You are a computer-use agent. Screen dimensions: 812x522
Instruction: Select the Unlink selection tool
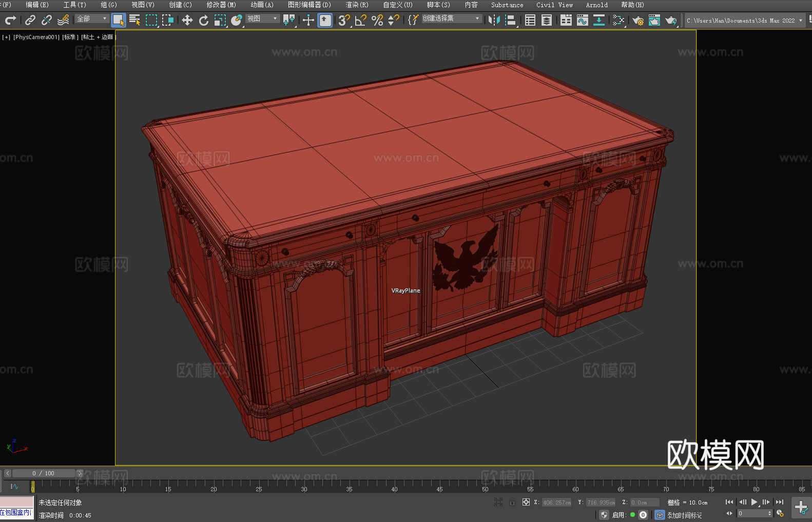pyautogui.click(x=47, y=20)
